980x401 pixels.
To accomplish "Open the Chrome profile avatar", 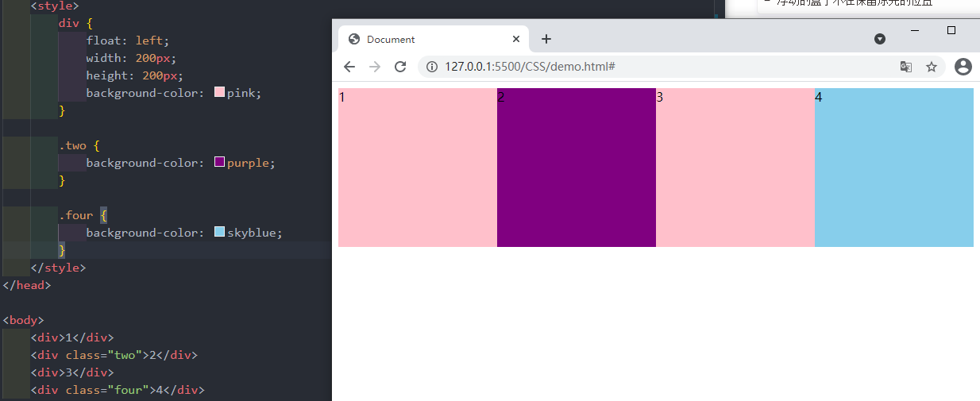I will coord(963,67).
